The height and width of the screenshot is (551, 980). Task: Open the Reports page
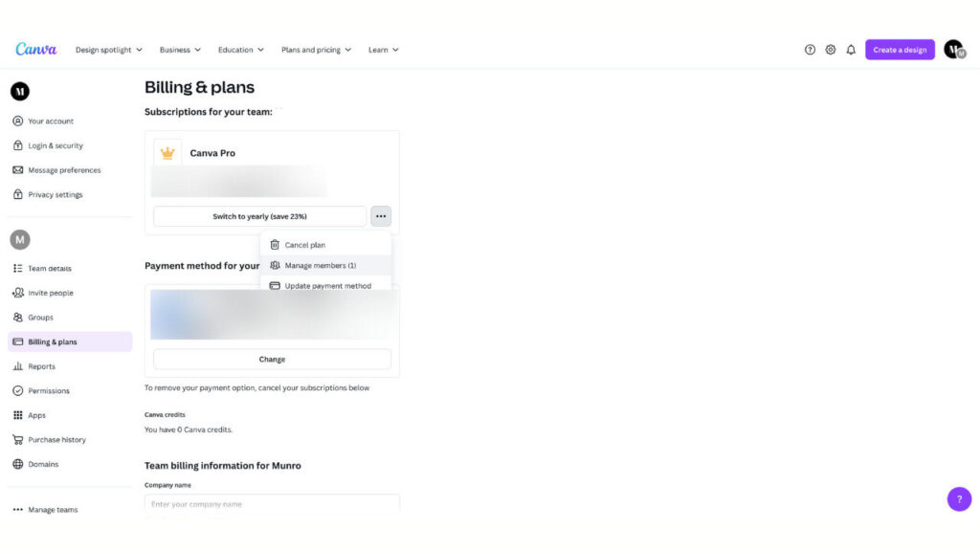tap(41, 366)
